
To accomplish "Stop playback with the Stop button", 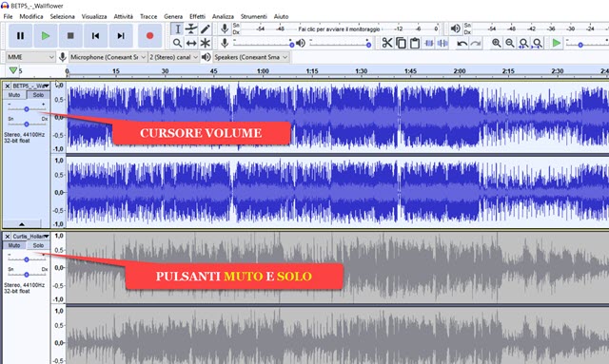I will coord(70,36).
